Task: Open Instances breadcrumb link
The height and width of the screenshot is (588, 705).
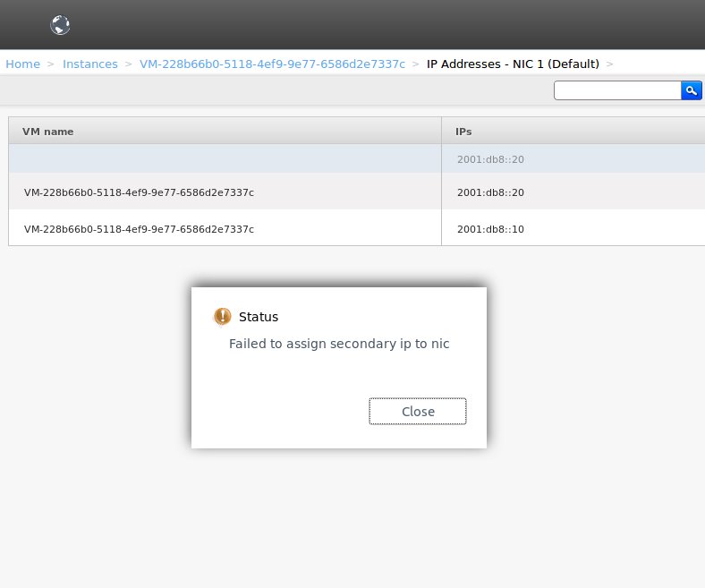Action: pos(90,64)
